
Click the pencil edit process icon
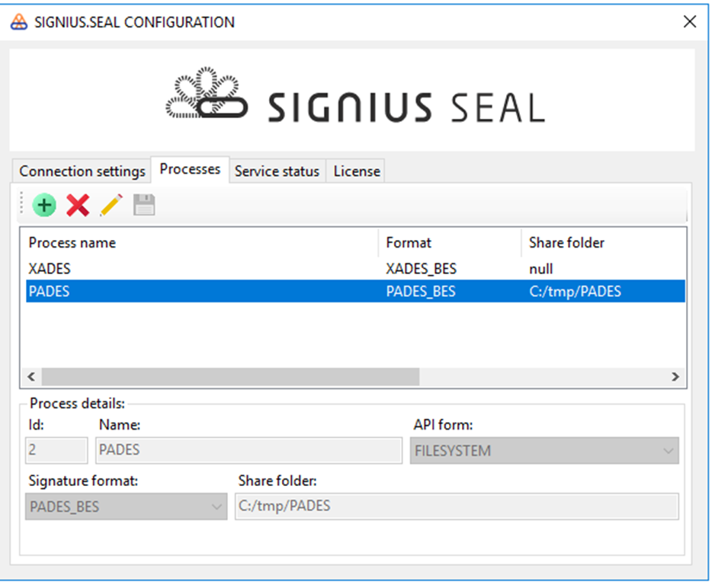click(111, 205)
